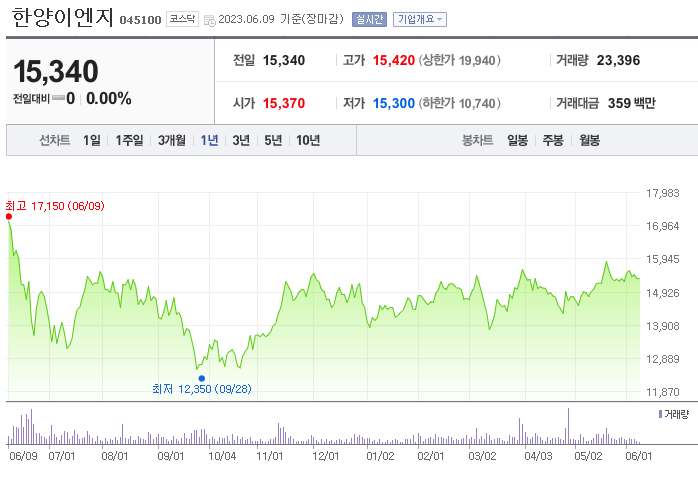
Task: Click the current price 15,340 in large text
Action: point(56,71)
